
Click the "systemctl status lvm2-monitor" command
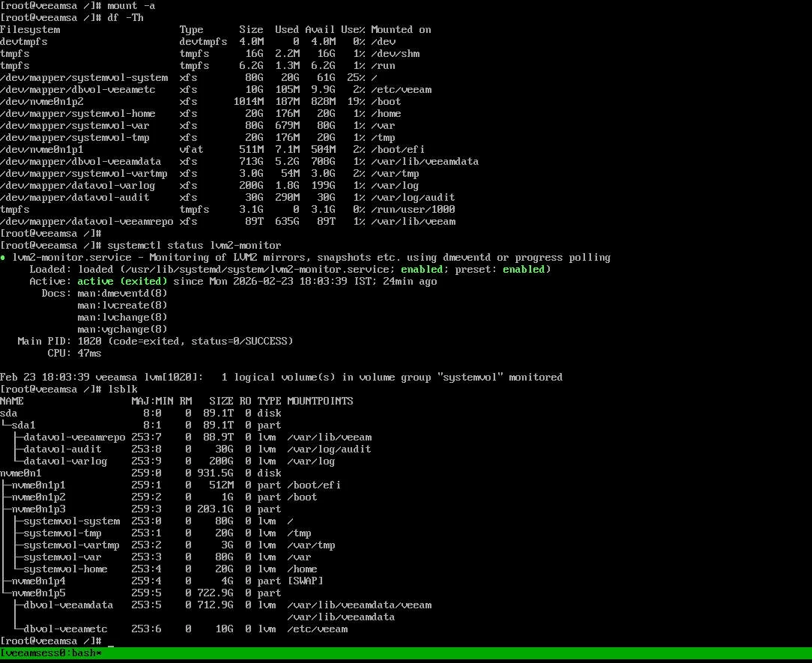[x=194, y=245]
